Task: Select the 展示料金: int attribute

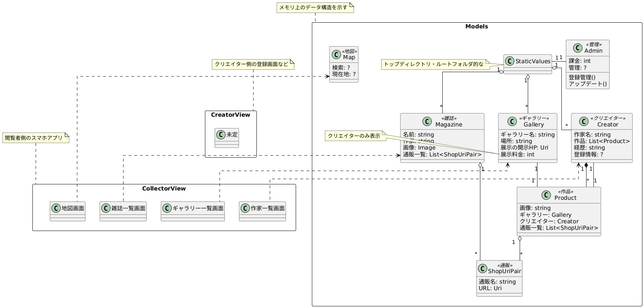Action: click(518, 154)
